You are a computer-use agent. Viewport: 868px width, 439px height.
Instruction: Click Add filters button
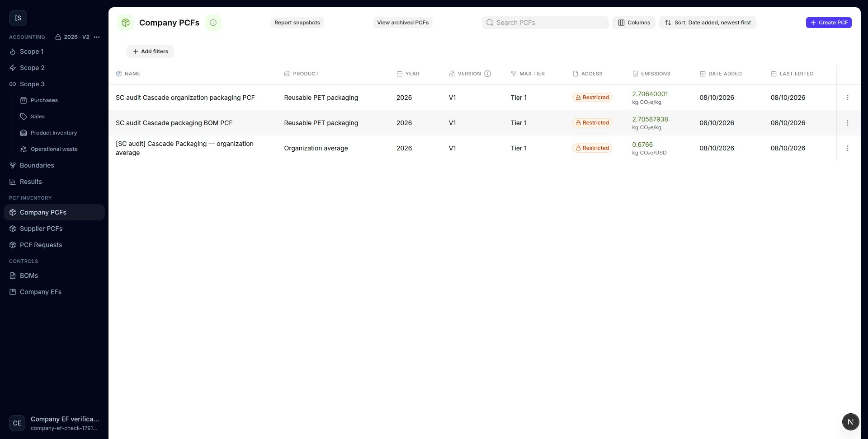[x=150, y=51]
